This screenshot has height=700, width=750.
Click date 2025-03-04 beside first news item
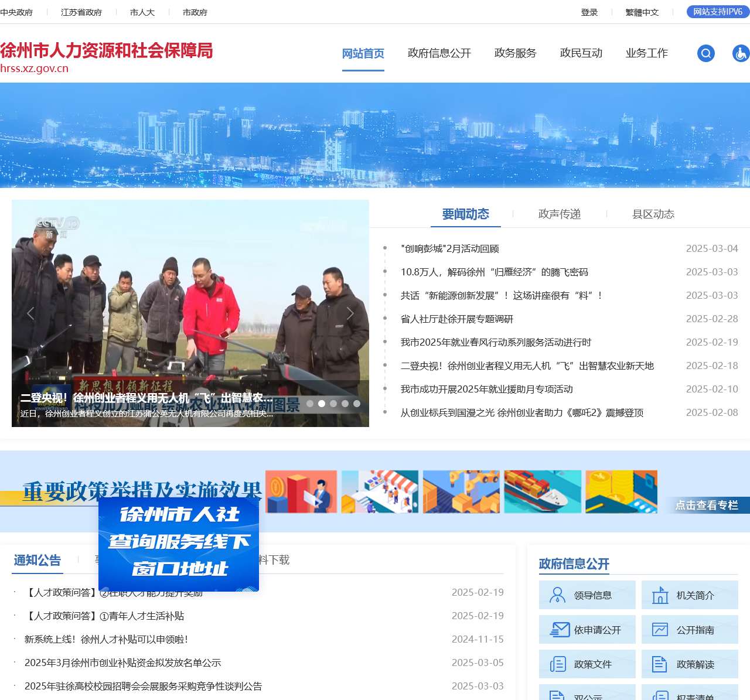click(x=712, y=248)
